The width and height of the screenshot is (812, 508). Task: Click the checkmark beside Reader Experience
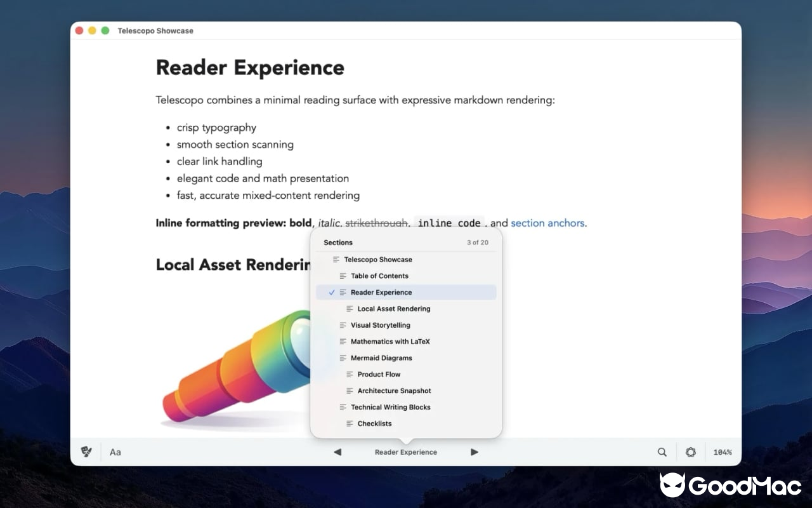(x=332, y=293)
